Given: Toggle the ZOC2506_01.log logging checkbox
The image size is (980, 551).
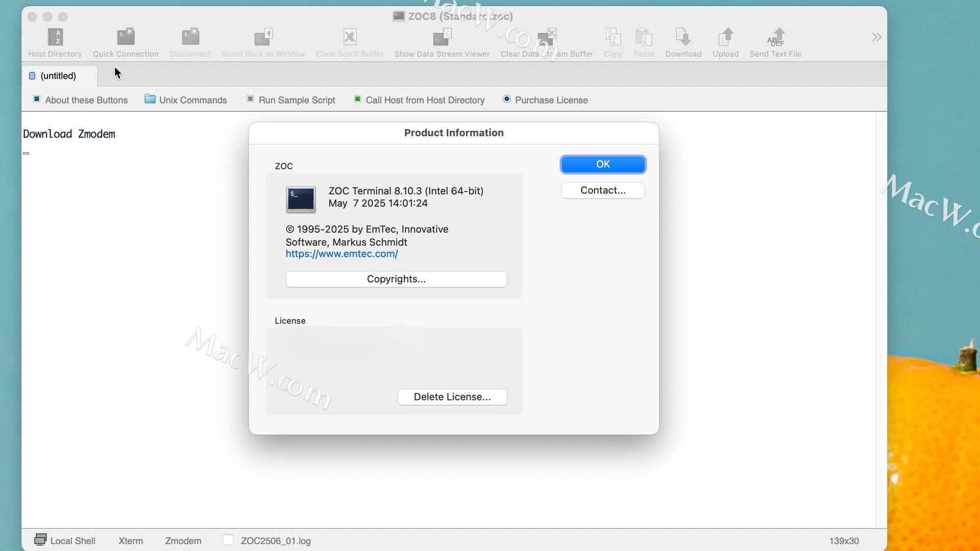Looking at the screenshot, I should [x=228, y=540].
